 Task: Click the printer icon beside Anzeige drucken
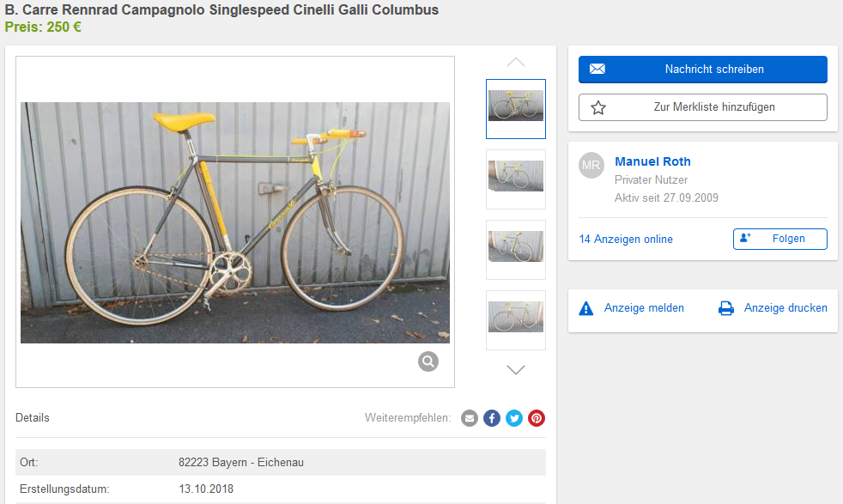point(726,308)
